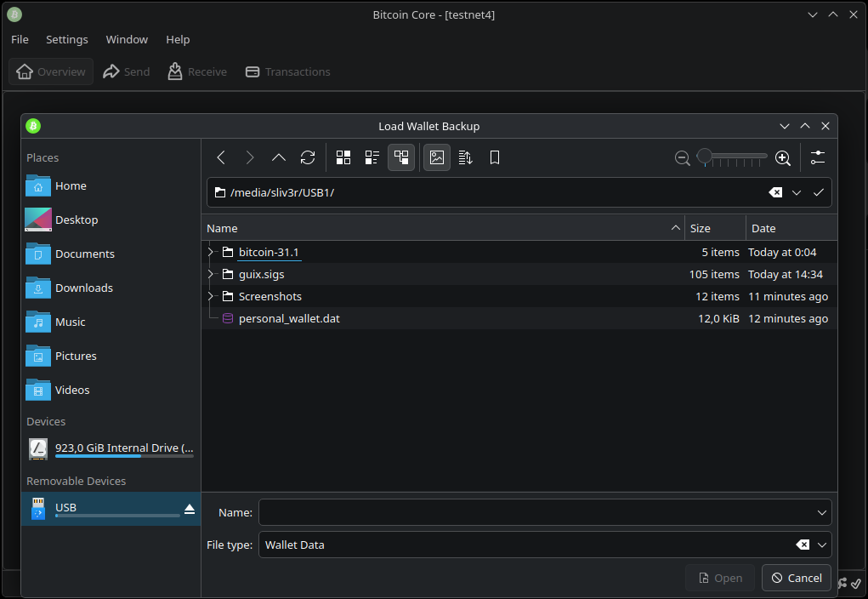Navigate to the parent folder
868x599 pixels.
(279, 158)
